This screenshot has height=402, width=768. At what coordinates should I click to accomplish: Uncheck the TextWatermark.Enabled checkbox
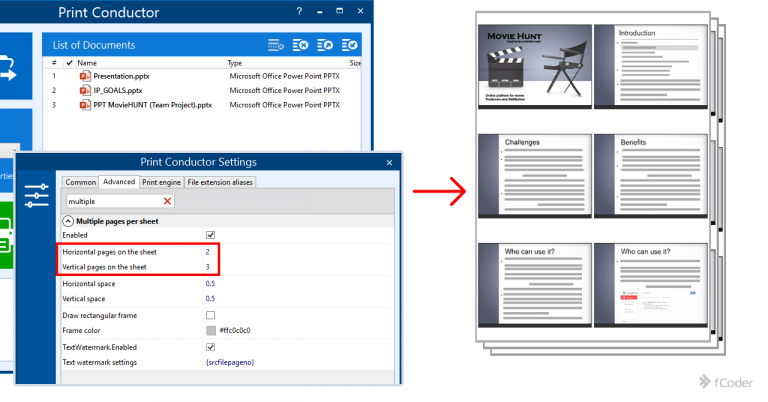(211, 347)
